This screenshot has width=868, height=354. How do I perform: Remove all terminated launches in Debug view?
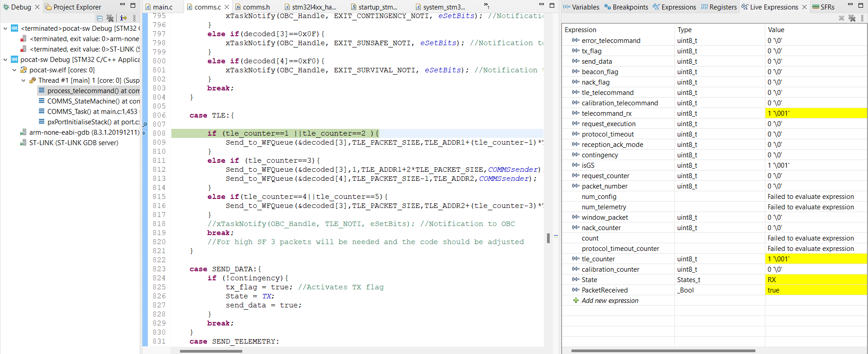110,18
